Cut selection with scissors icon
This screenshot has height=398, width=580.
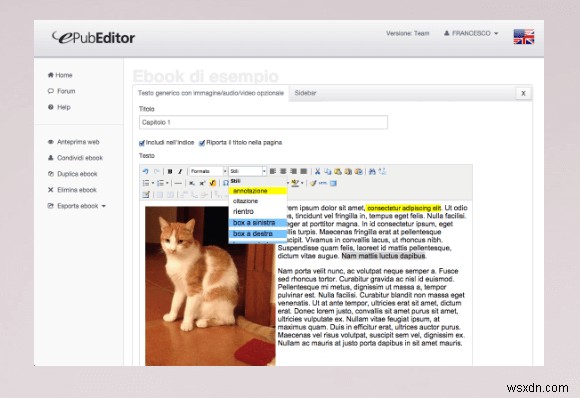pyautogui.click(x=317, y=171)
